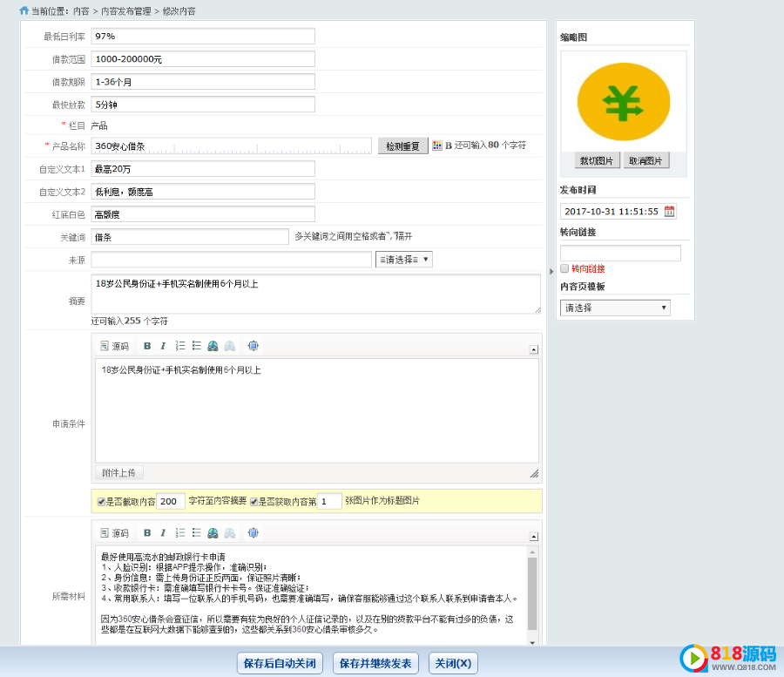Focus the 自定义文本1 field
The image size is (784, 677).
(x=203, y=169)
